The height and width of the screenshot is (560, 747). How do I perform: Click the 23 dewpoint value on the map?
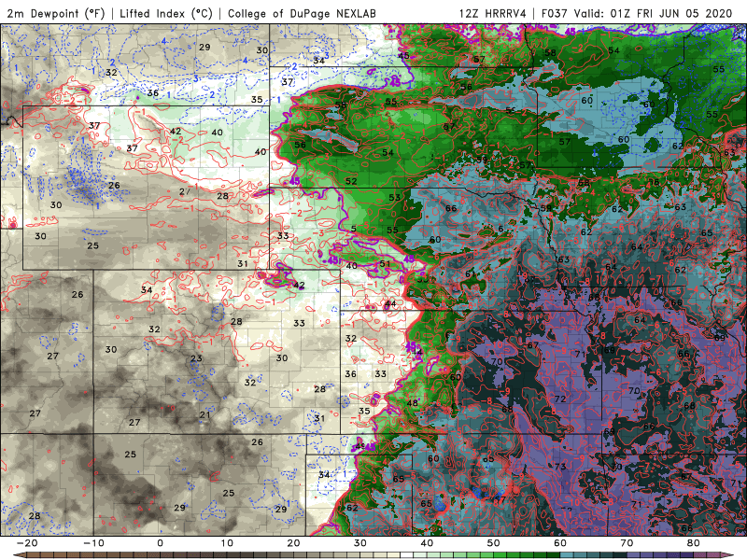[x=196, y=358]
